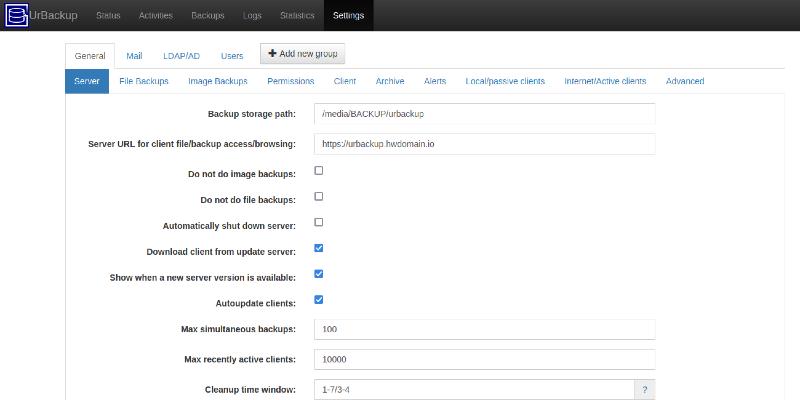Go to Activities in top navigation
Image resolution: width=800 pixels, height=400 pixels.
pyautogui.click(x=155, y=16)
